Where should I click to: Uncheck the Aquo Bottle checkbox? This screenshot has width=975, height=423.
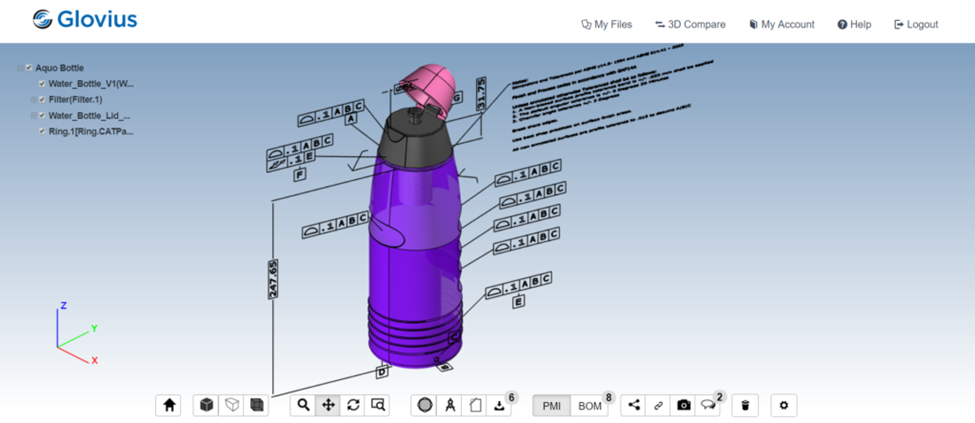tap(29, 68)
